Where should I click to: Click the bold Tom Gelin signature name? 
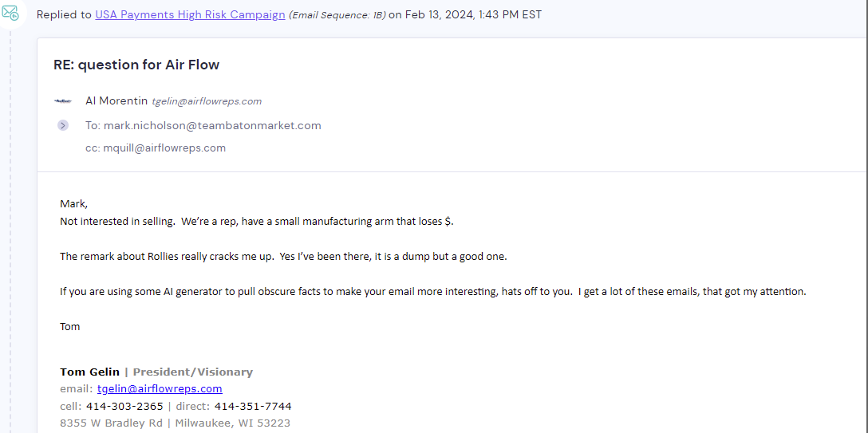(x=89, y=372)
